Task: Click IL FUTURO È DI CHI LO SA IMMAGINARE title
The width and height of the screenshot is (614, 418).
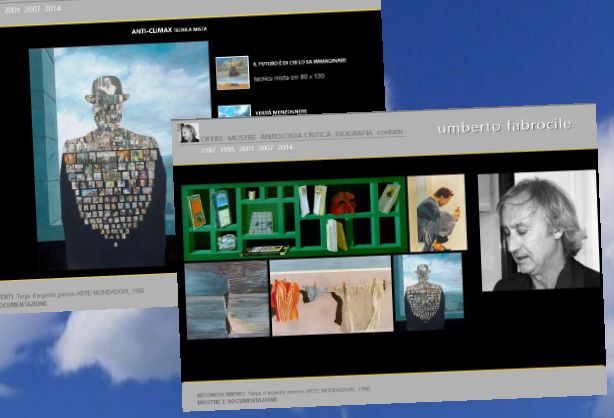Action: pos(300,62)
